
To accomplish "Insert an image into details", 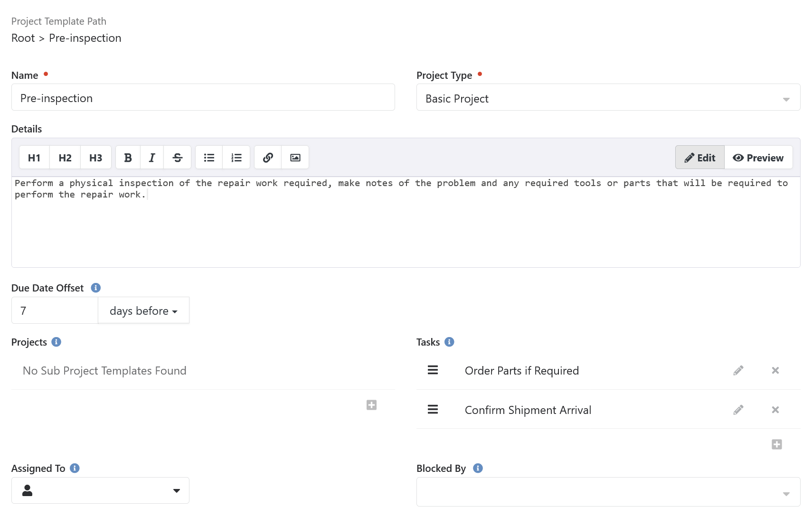I will point(295,158).
